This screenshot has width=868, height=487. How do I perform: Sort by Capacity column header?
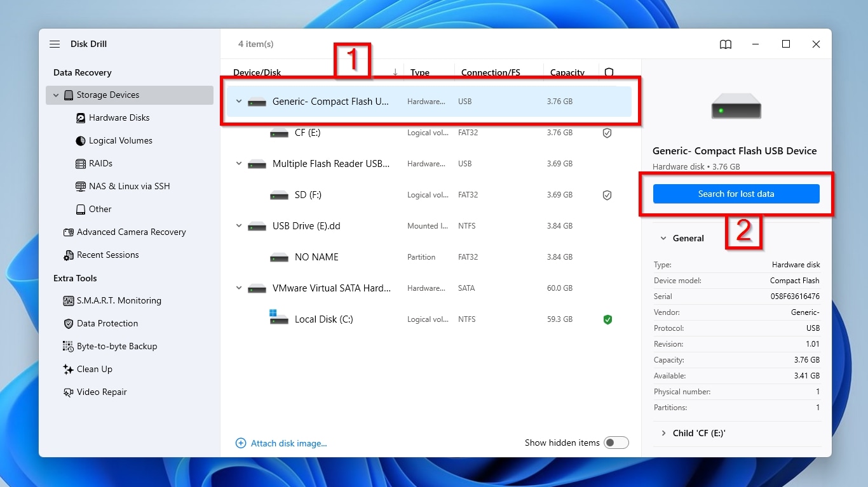(x=567, y=72)
